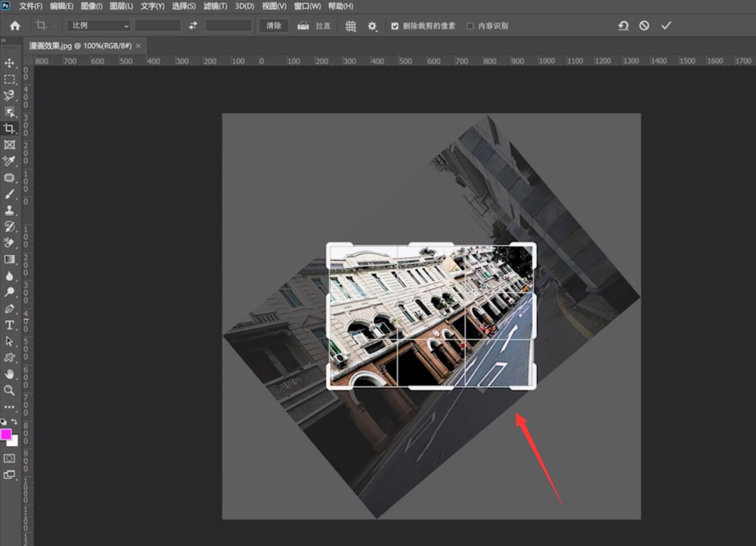Select the History Brush tool
Screen dimensions: 756x546
click(9, 226)
